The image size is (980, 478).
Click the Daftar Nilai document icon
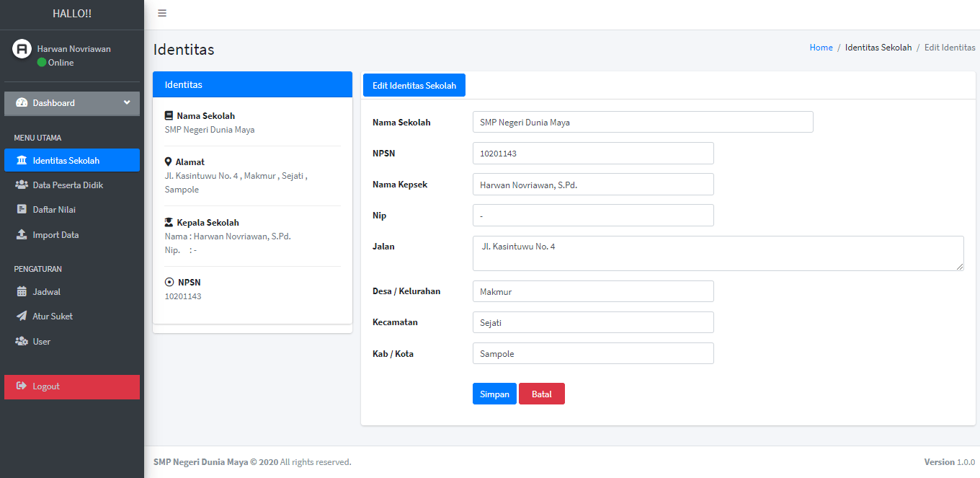[22, 210]
